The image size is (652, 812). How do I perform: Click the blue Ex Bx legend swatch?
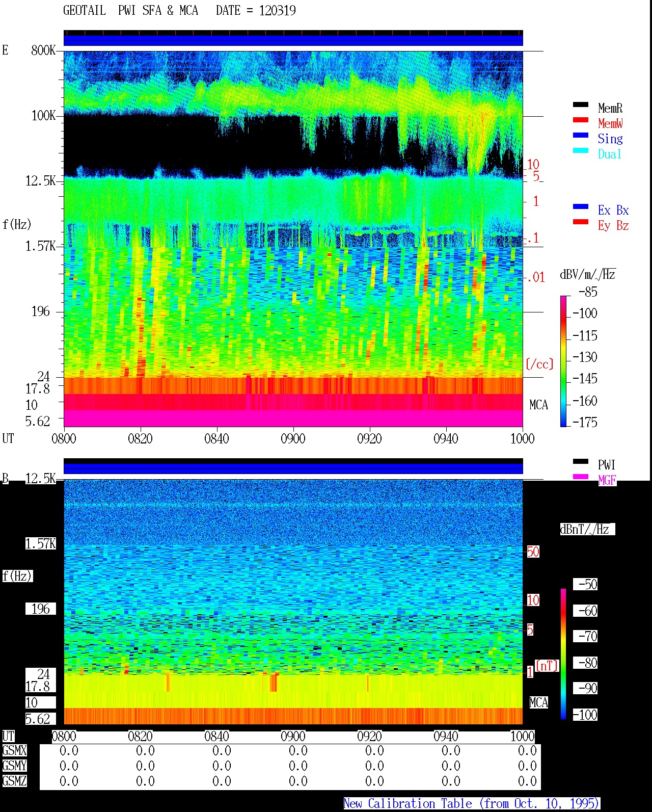(581, 206)
